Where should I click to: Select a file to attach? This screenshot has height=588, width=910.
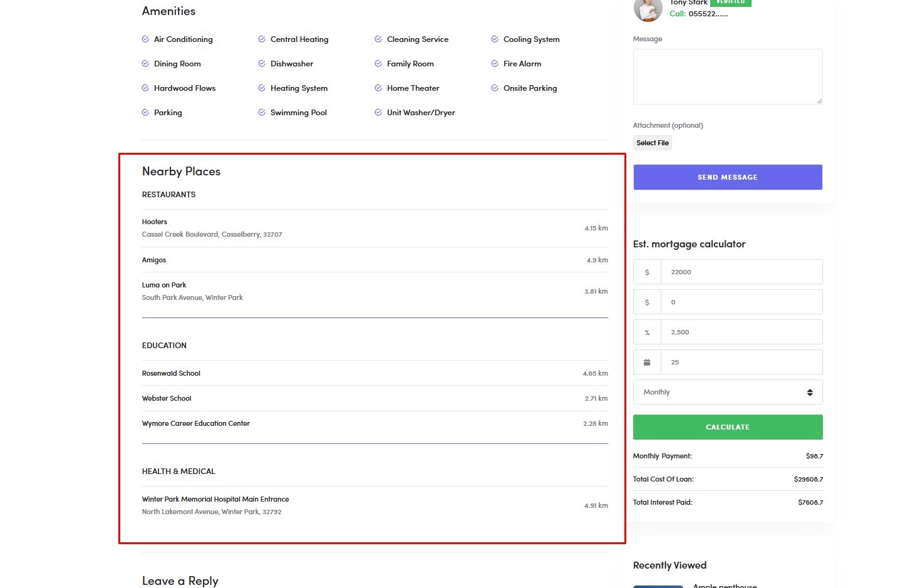tap(653, 143)
